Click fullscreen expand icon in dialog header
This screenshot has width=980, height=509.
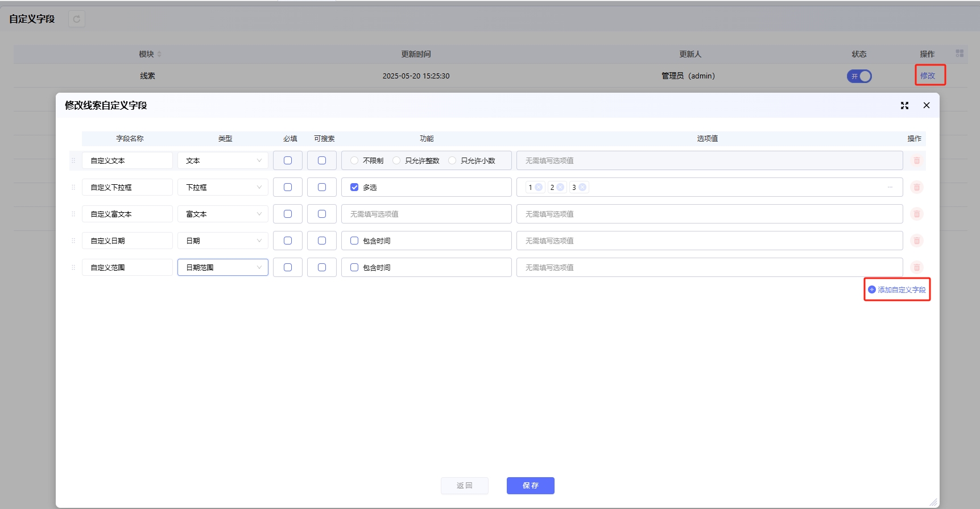[x=904, y=106]
